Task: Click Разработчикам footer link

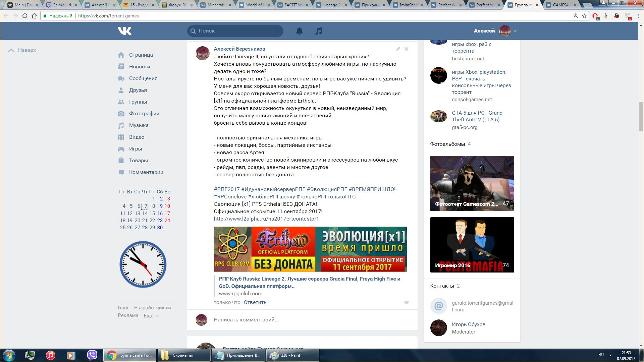Action: 152,308
